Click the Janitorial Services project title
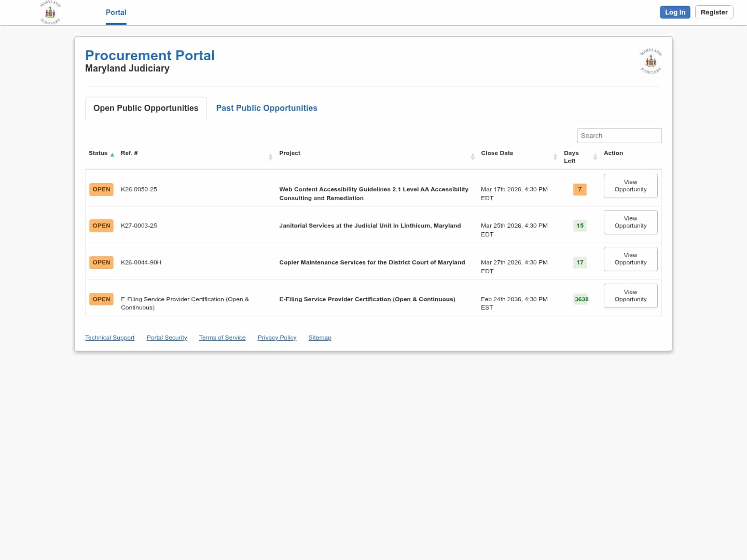 (x=370, y=226)
